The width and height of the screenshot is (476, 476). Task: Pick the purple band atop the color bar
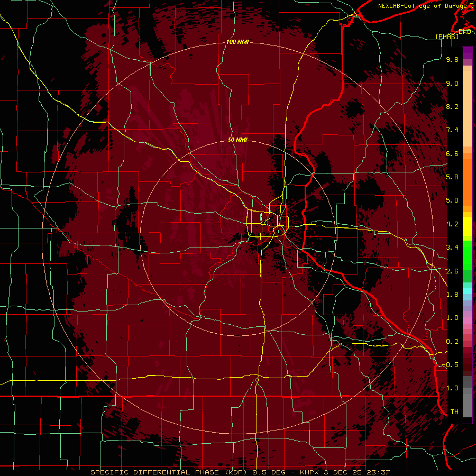tap(467, 53)
